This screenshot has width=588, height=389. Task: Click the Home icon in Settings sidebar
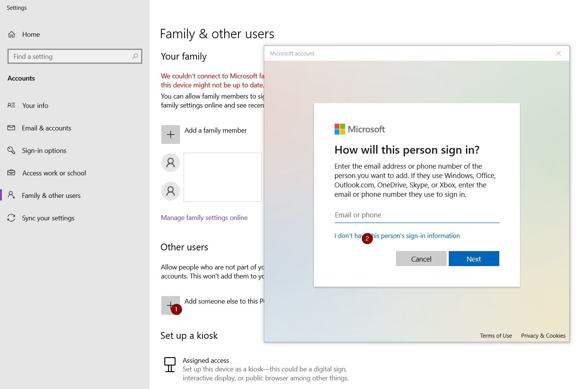[x=12, y=34]
